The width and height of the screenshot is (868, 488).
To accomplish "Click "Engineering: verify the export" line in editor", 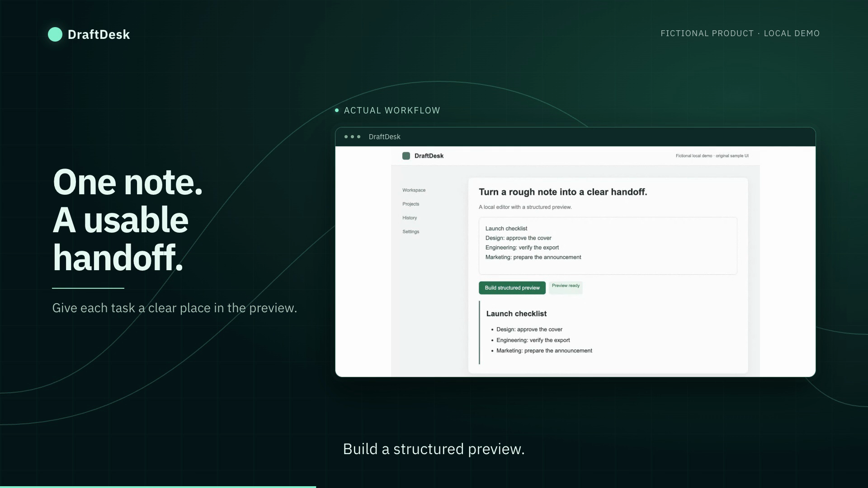I will coord(522,248).
